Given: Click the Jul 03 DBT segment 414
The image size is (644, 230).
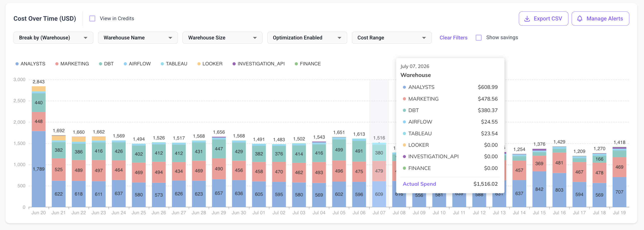Looking at the screenshot, I should click(299, 154).
